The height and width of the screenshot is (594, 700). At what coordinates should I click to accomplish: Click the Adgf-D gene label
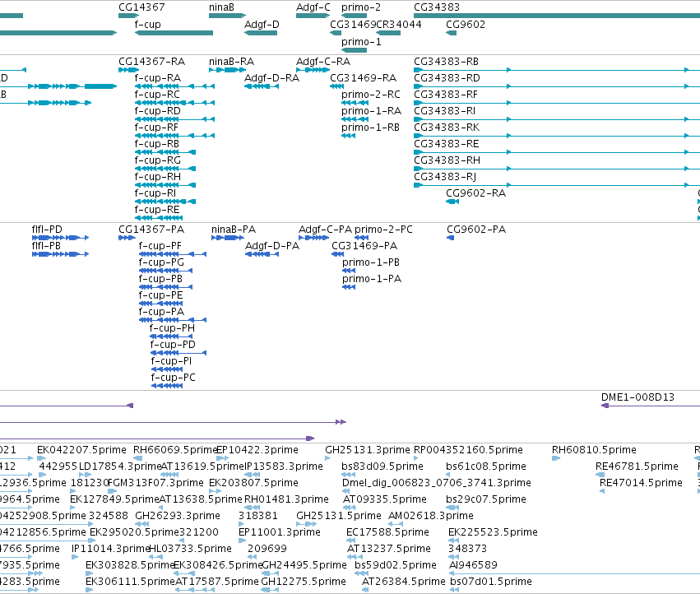tap(262, 25)
